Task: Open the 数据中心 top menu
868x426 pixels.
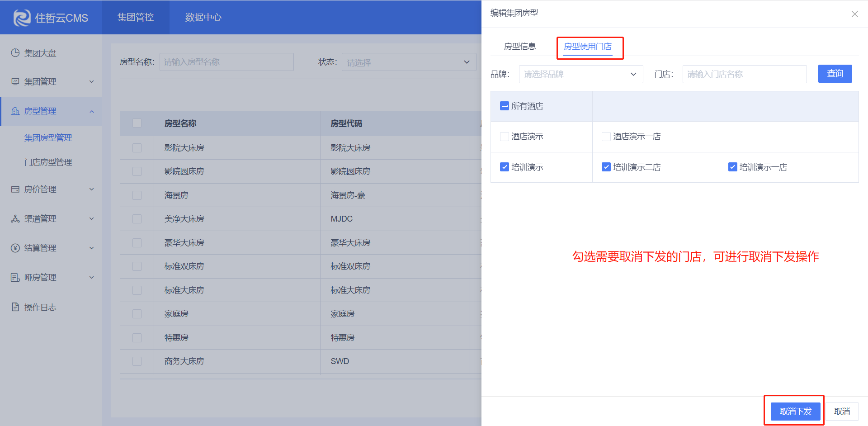Action: point(203,17)
